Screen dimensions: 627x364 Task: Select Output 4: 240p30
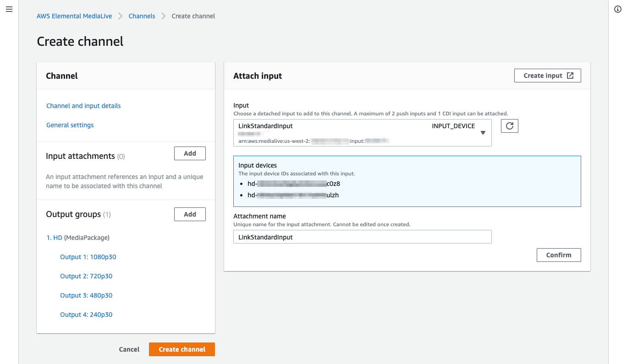86,314
